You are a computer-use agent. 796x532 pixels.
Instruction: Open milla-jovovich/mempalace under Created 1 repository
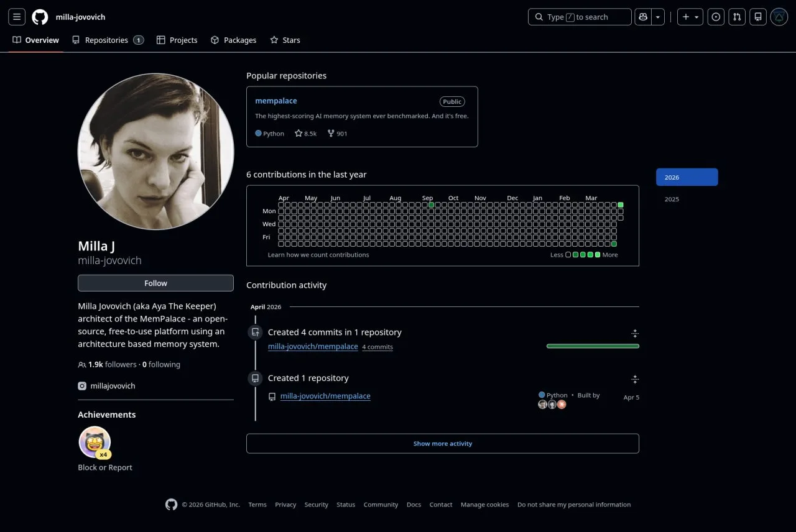(x=325, y=396)
